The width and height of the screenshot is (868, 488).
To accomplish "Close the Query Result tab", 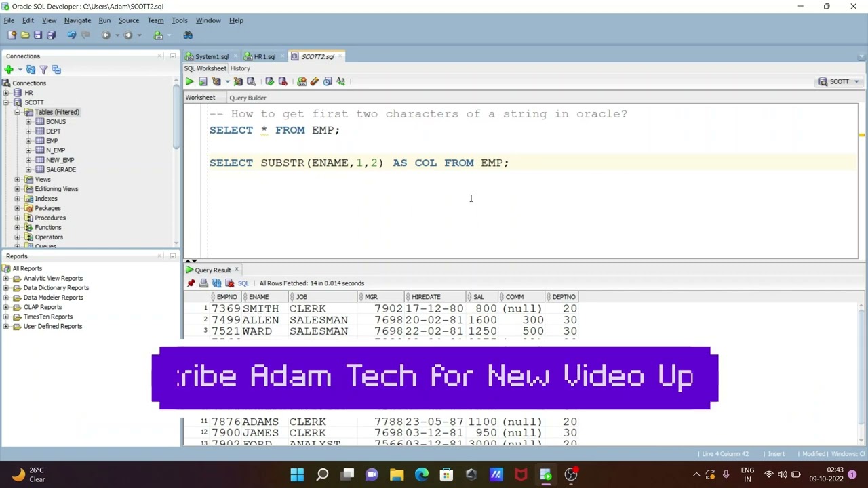I will pyautogui.click(x=237, y=270).
